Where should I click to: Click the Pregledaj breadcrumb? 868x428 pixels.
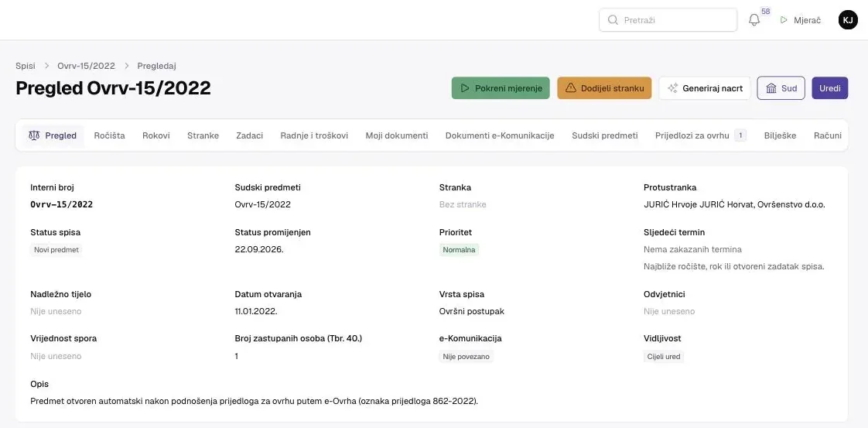(x=157, y=66)
